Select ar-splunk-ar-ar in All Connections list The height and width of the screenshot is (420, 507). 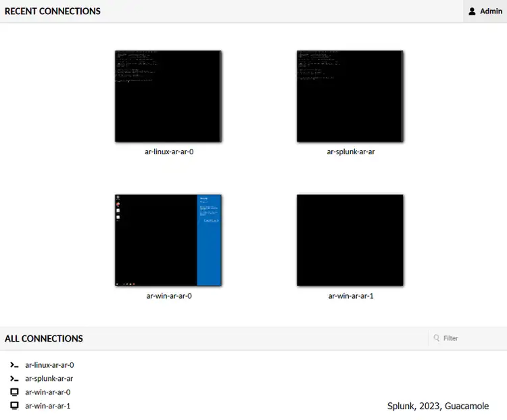(49, 379)
